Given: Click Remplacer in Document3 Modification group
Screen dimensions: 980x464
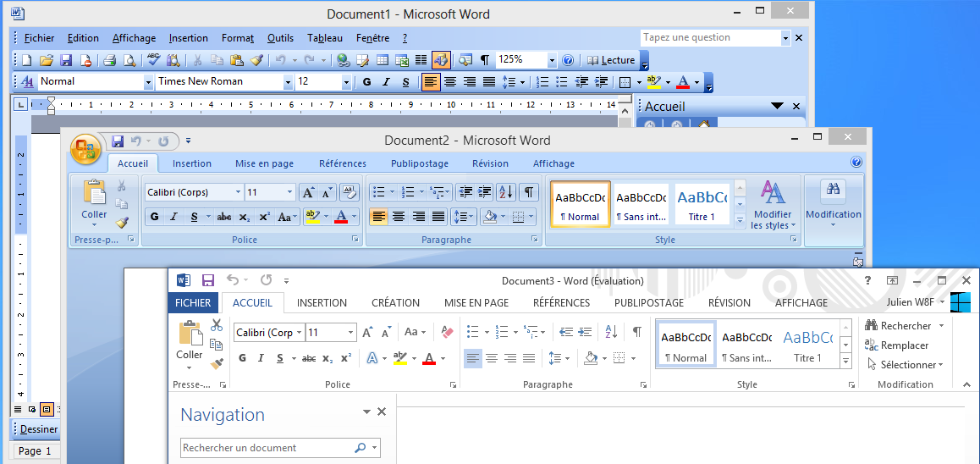Looking at the screenshot, I should tap(897, 345).
